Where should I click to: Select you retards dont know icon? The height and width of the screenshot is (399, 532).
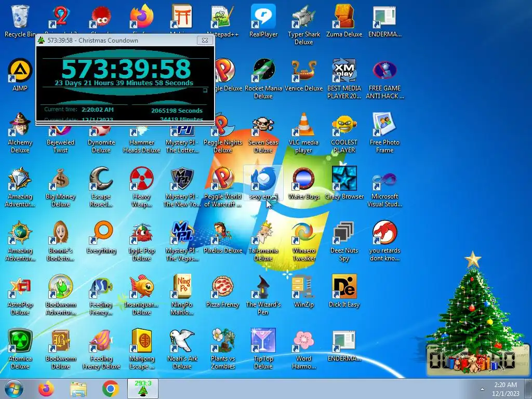point(385,241)
